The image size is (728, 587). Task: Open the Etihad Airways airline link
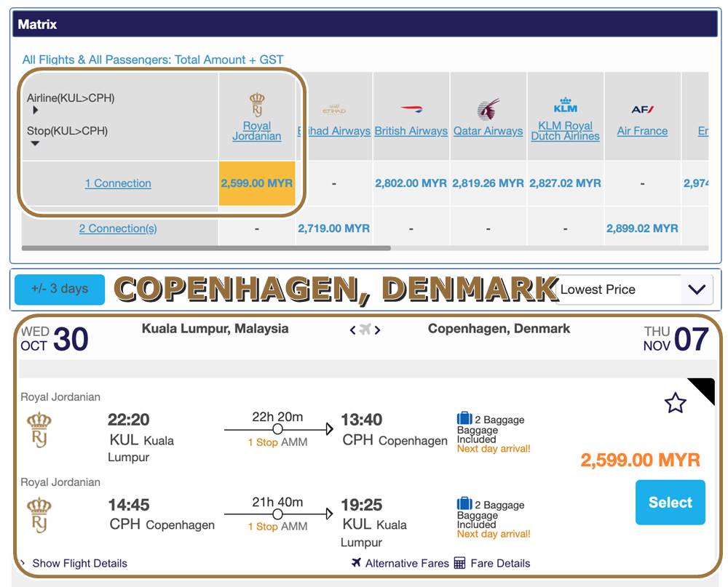(x=334, y=132)
